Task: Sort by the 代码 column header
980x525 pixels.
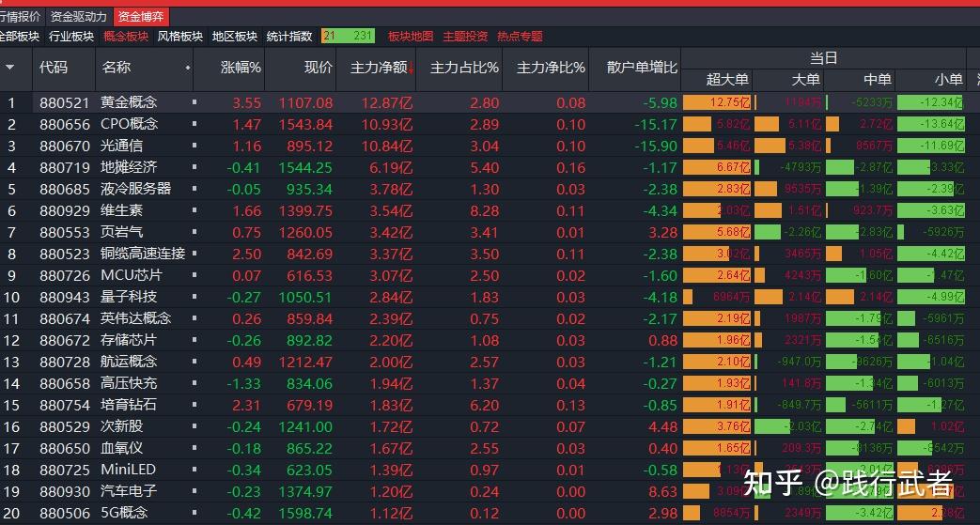Action: pos(54,68)
